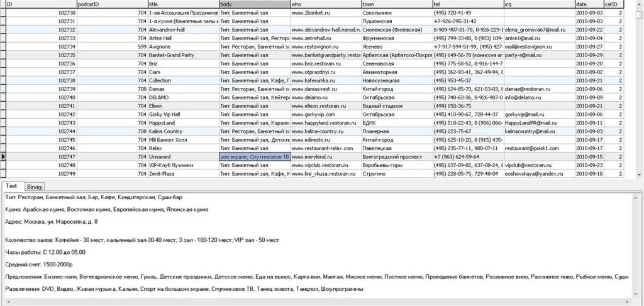
Task: Click the who column header
Action: point(326,4)
